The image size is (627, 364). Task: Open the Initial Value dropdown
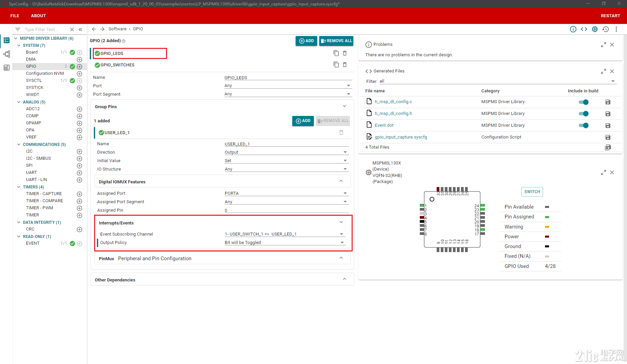[x=286, y=161]
